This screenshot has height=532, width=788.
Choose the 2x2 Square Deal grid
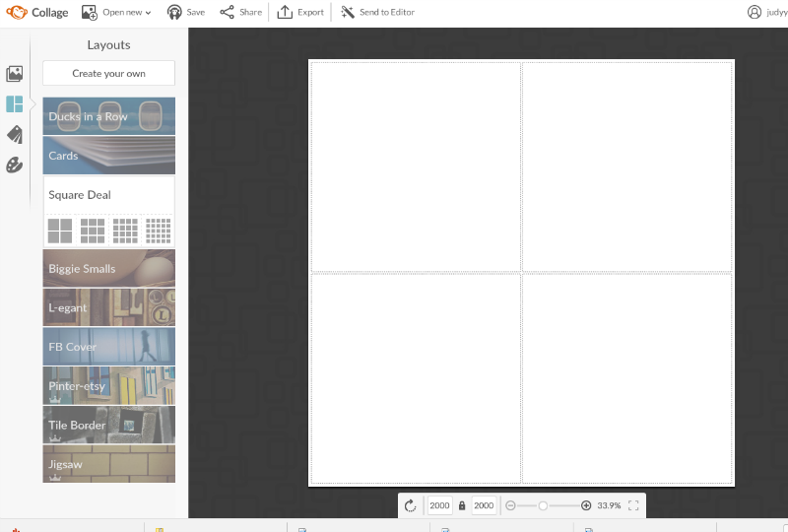pos(60,231)
